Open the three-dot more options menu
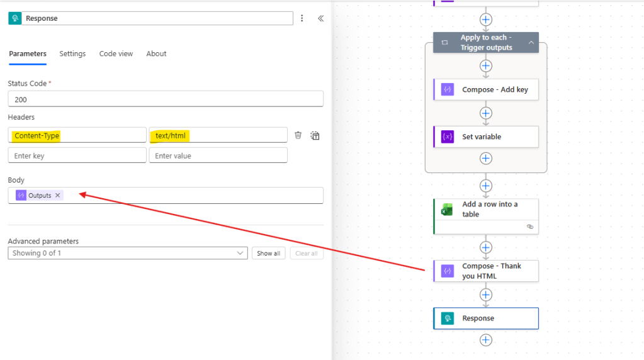Viewport: 644px width, 360px height. point(302,18)
